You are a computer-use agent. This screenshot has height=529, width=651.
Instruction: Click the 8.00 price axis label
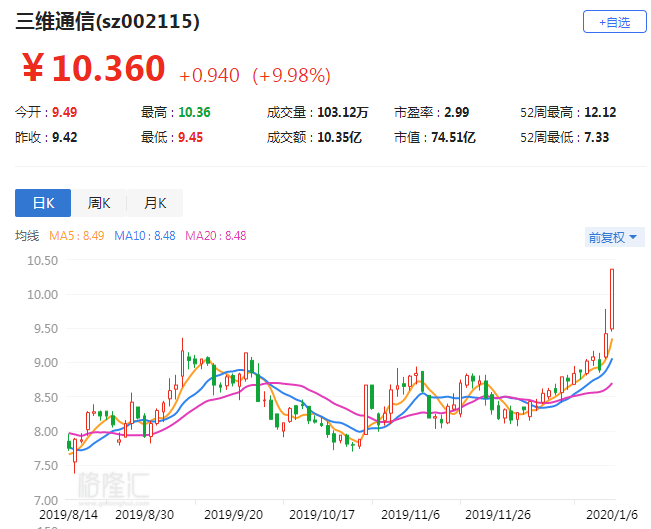(46, 431)
